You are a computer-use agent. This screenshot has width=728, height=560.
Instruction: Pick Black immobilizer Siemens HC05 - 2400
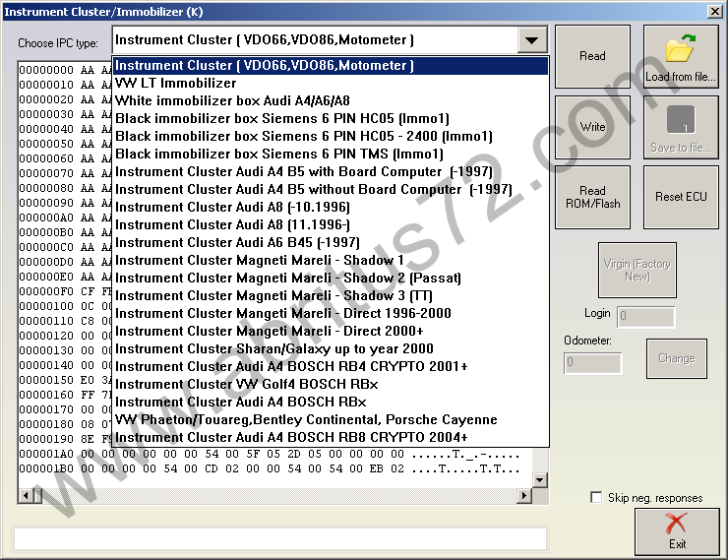pos(331,136)
